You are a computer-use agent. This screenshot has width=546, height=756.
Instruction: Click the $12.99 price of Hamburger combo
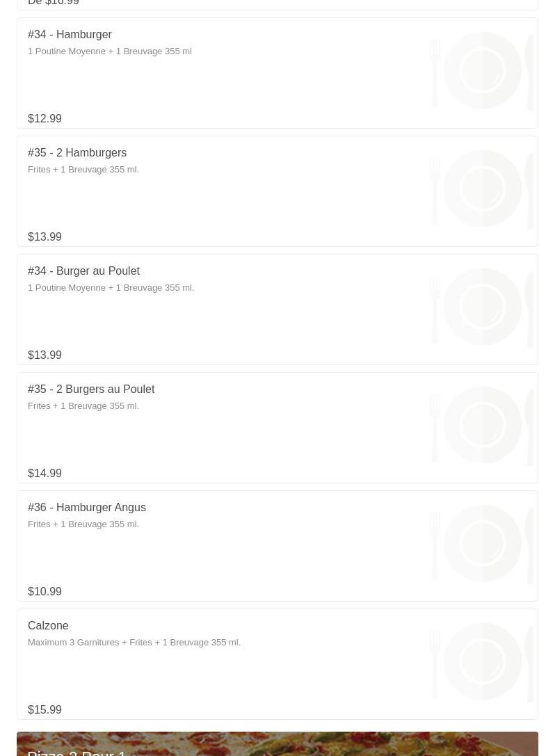45,118
